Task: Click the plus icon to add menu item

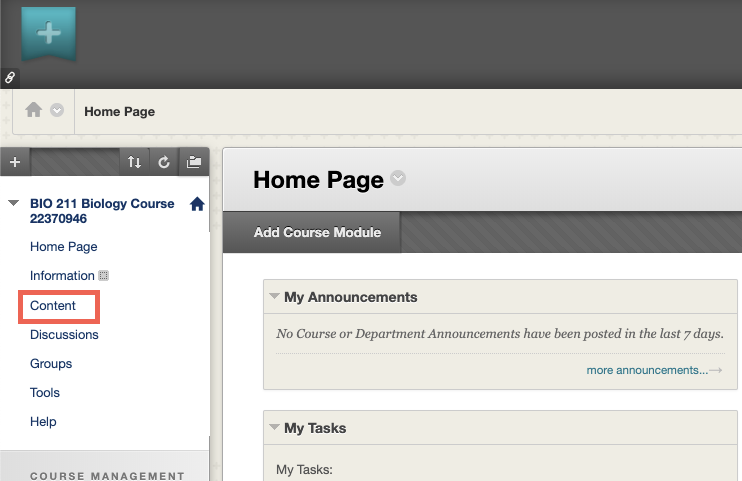Action: tap(14, 161)
